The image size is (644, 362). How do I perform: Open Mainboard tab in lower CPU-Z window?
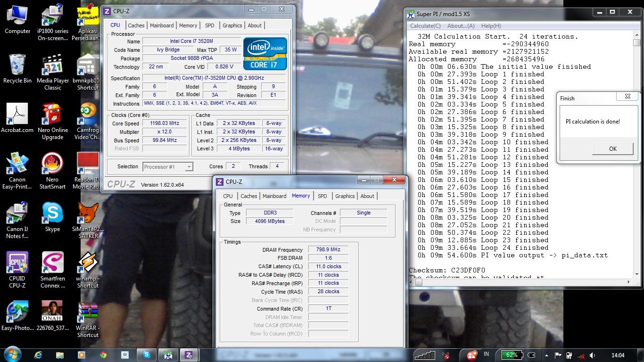point(274,196)
